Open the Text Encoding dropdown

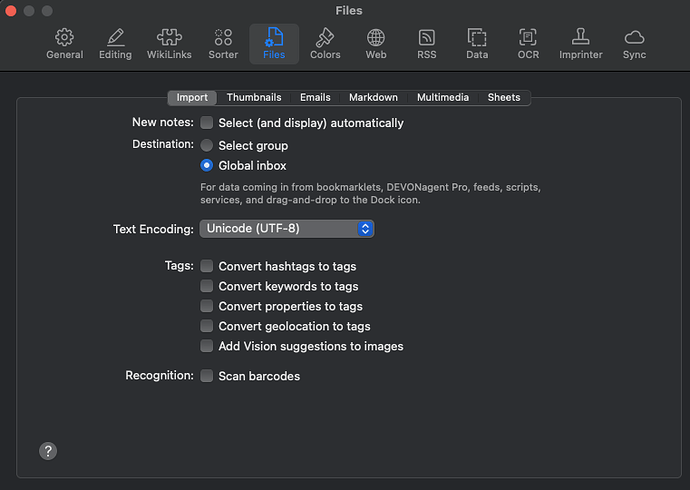[x=287, y=229]
